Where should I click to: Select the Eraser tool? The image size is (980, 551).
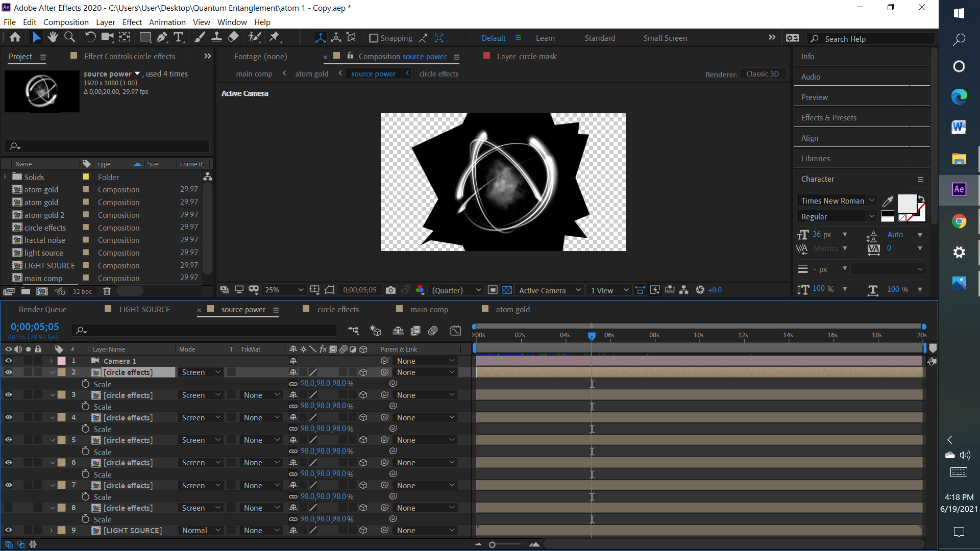233,37
